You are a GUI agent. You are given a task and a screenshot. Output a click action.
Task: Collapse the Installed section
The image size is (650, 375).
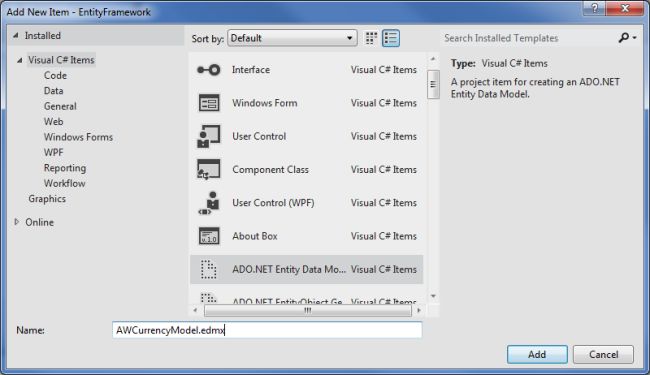16,36
